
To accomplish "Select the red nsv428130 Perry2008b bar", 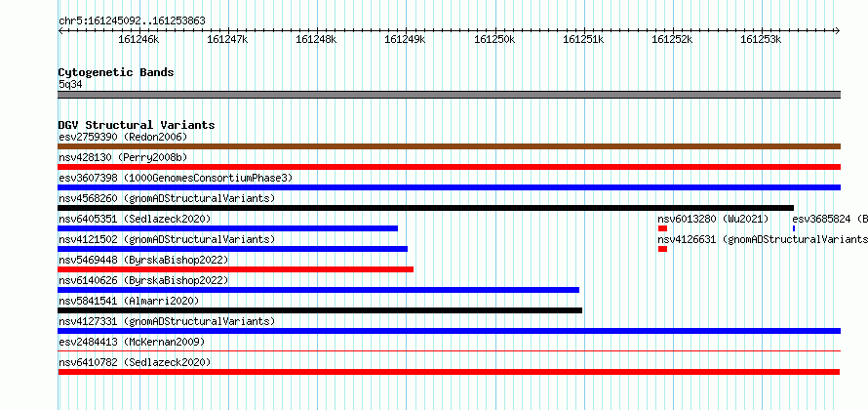I will 449,167.
